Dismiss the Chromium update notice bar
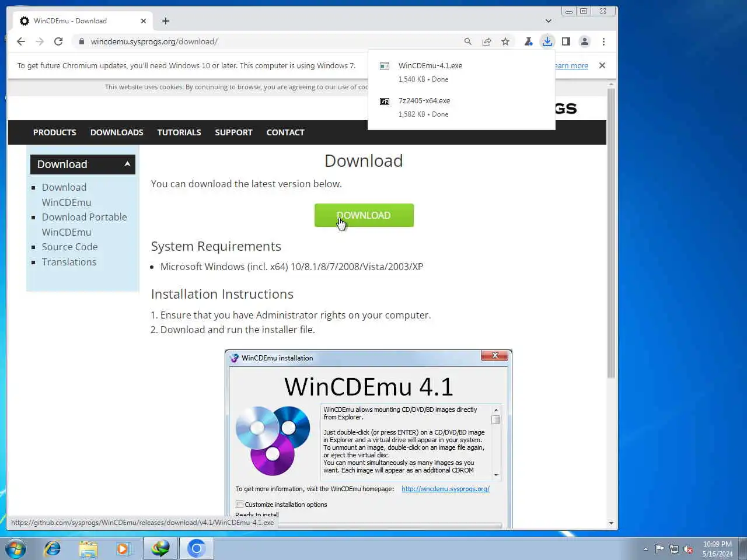747x560 pixels. [602, 65]
